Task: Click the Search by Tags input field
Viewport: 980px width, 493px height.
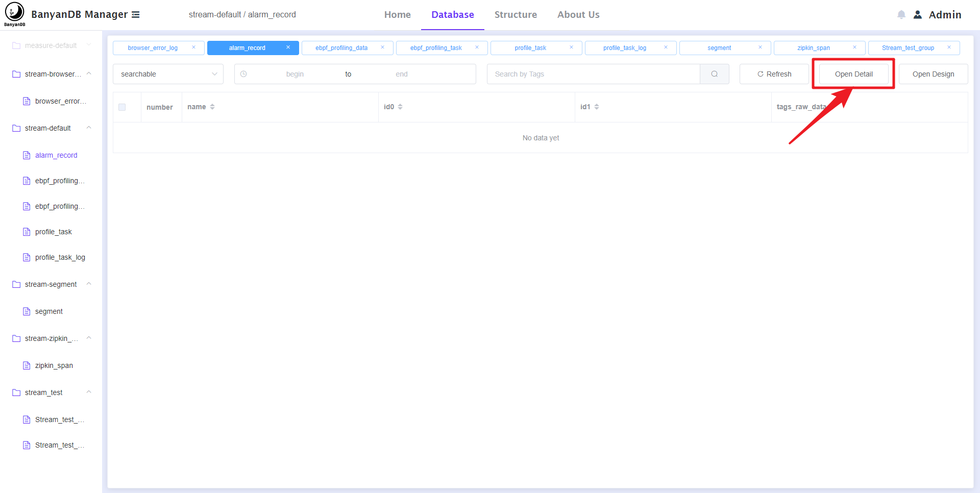Action: pos(593,74)
